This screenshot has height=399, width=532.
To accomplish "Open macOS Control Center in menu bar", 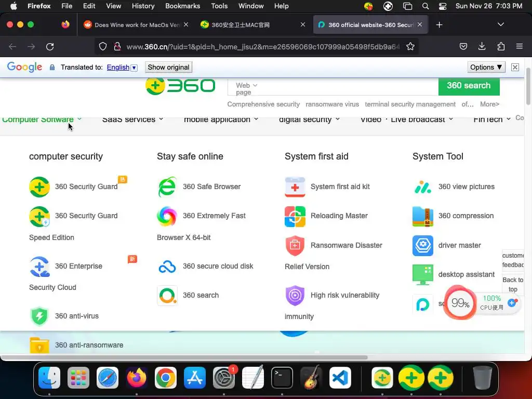I will [x=443, y=6].
